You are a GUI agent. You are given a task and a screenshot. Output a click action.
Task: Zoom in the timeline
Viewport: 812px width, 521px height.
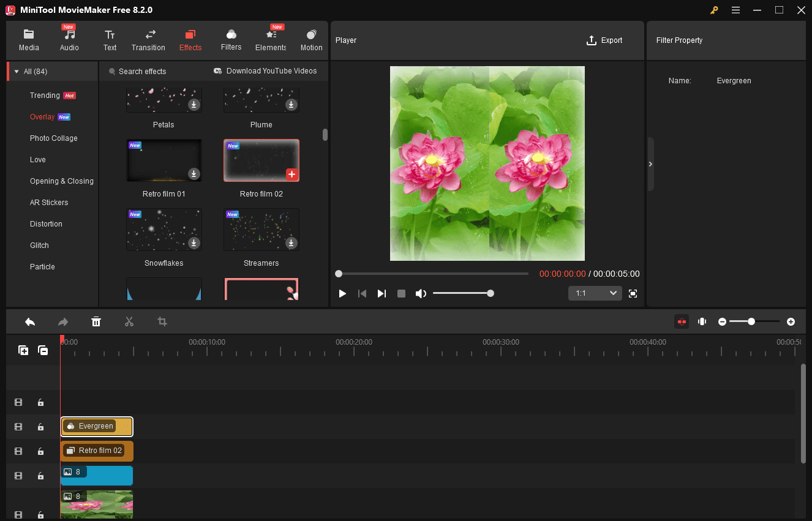(791, 321)
